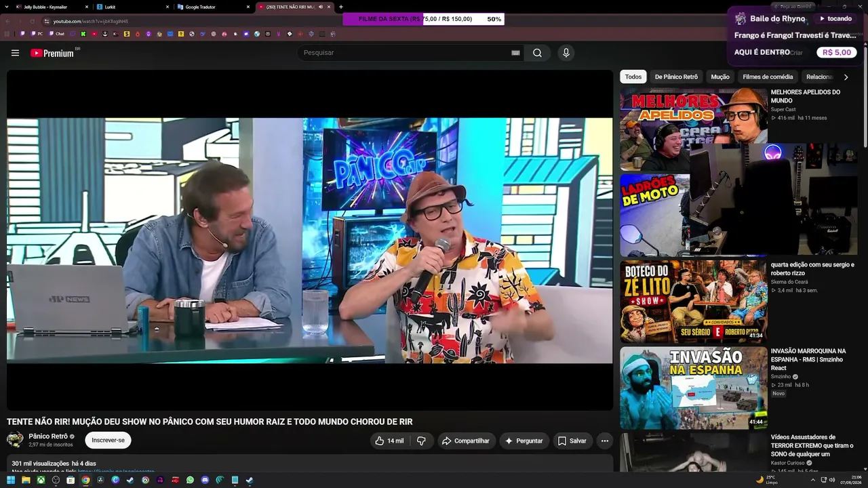Select the Todos filter chip
The image size is (868, 488).
click(x=633, y=77)
